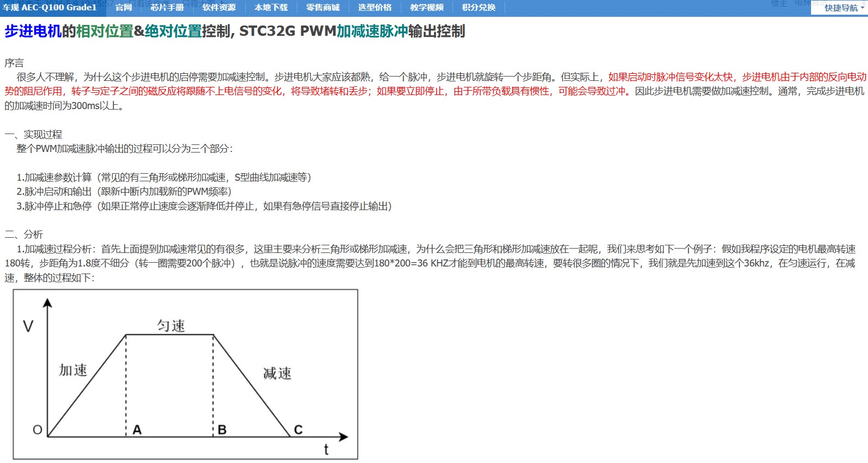Open the 积分兑换 nav item
868x463 pixels.
click(478, 8)
